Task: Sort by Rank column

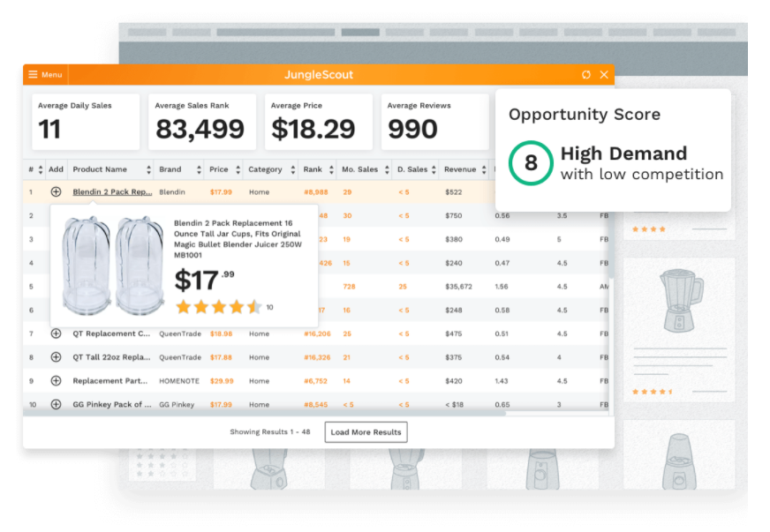Action: pyautogui.click(x=331, y=169)
